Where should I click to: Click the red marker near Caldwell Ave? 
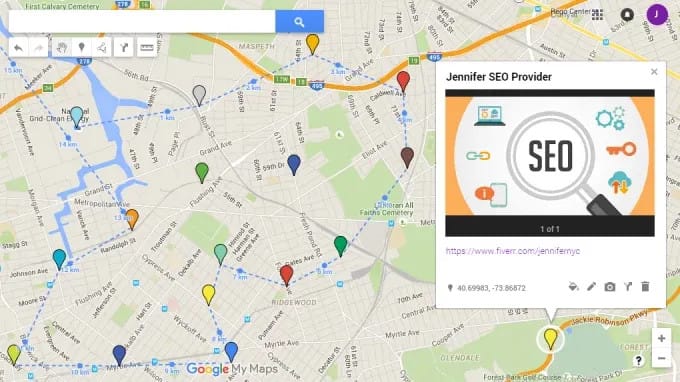coord(403,81)
